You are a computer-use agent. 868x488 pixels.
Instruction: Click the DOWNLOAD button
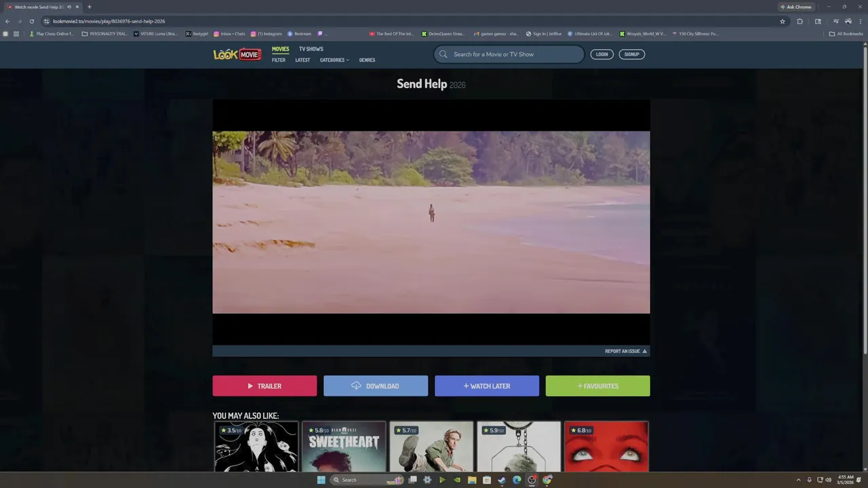coord(376,386)
